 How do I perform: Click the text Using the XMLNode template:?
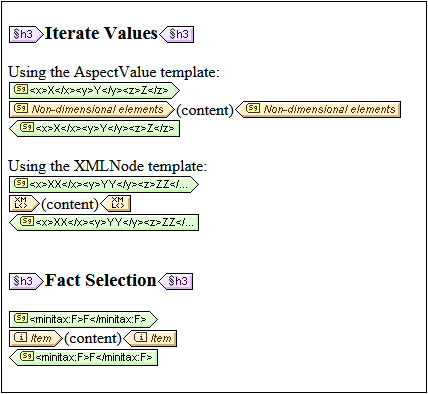click(x=108, y=166)
